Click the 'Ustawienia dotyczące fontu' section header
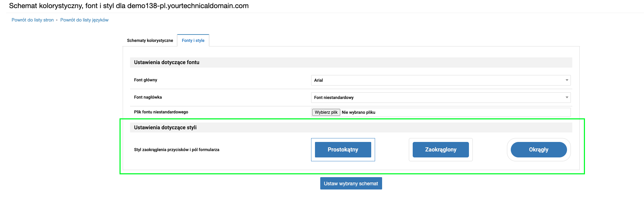 click(167, 62)
